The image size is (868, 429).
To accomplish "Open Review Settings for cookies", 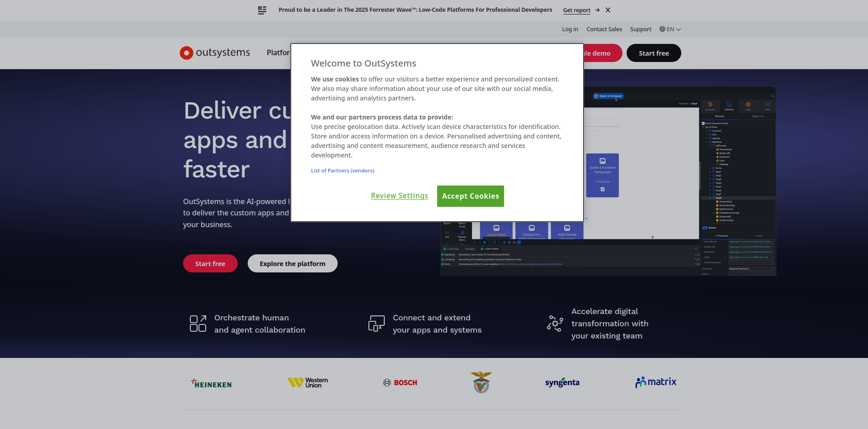I will (399, 196).
